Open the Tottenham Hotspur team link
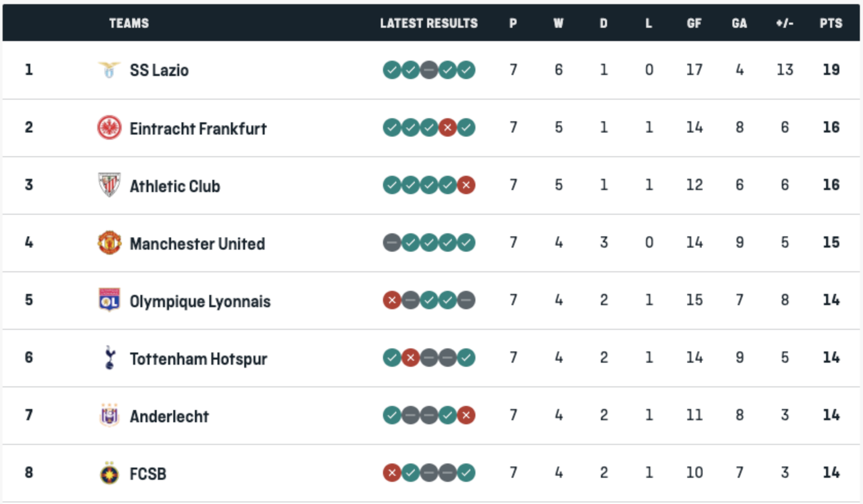 click(198, 359)
